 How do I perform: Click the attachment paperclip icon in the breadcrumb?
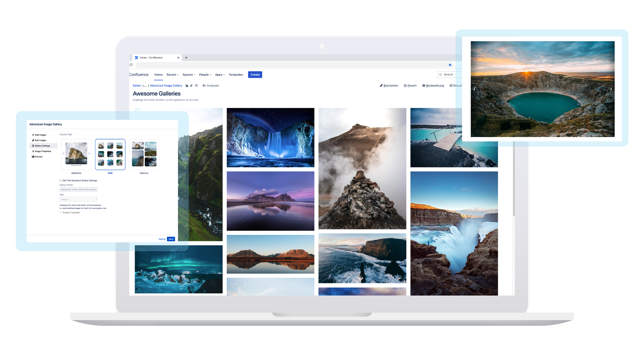191,85
